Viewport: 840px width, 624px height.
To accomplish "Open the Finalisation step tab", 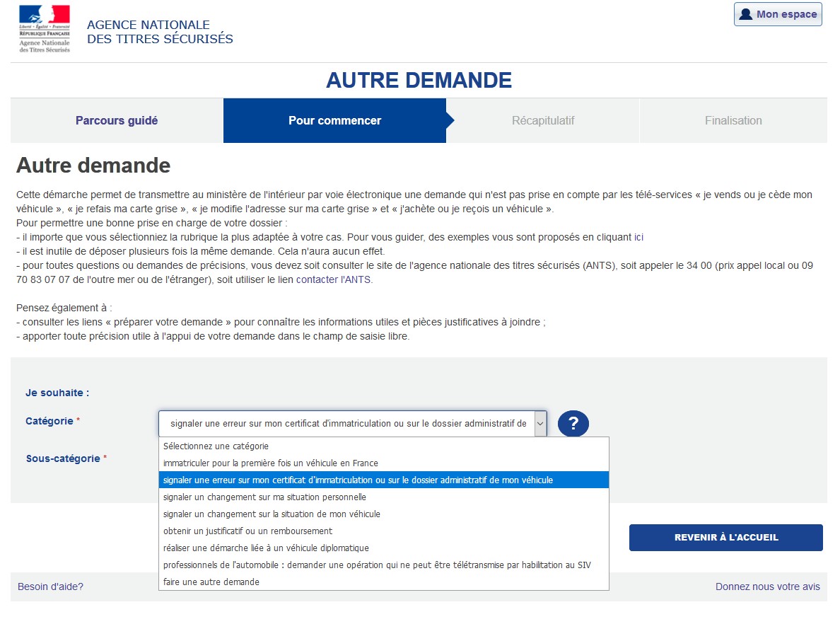I will (x=733, y=120).
